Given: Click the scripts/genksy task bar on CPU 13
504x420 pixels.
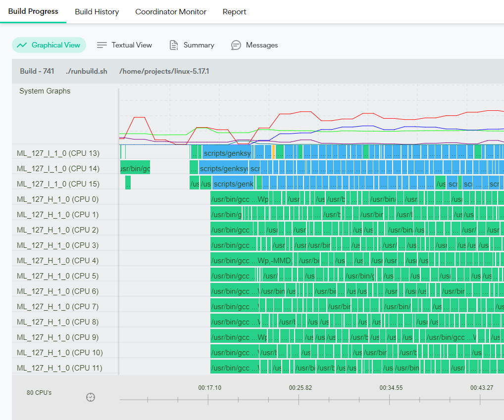Looking at the screenshot, I should click(227, 153).
